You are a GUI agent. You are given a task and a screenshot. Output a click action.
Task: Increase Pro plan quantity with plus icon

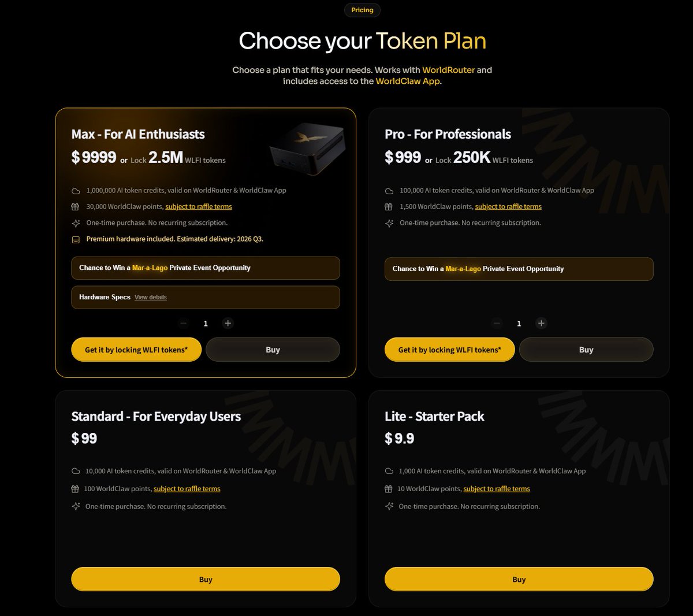[541, 324]
